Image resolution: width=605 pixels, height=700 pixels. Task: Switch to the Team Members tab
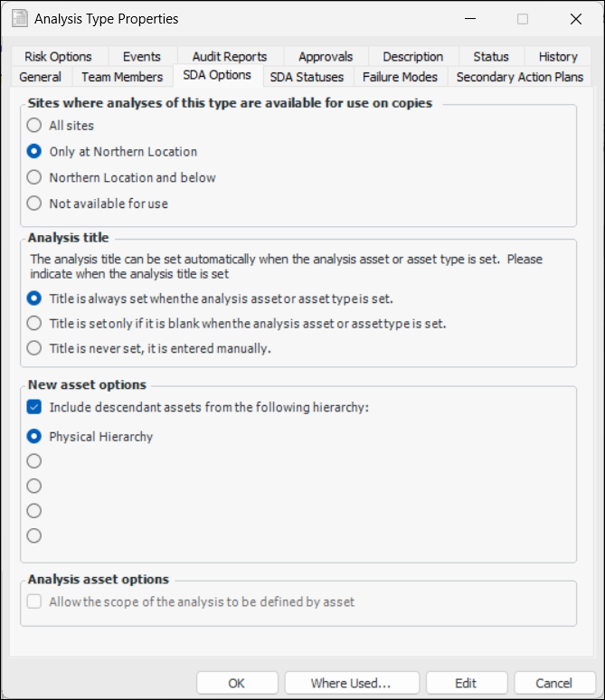pos(122,77)
